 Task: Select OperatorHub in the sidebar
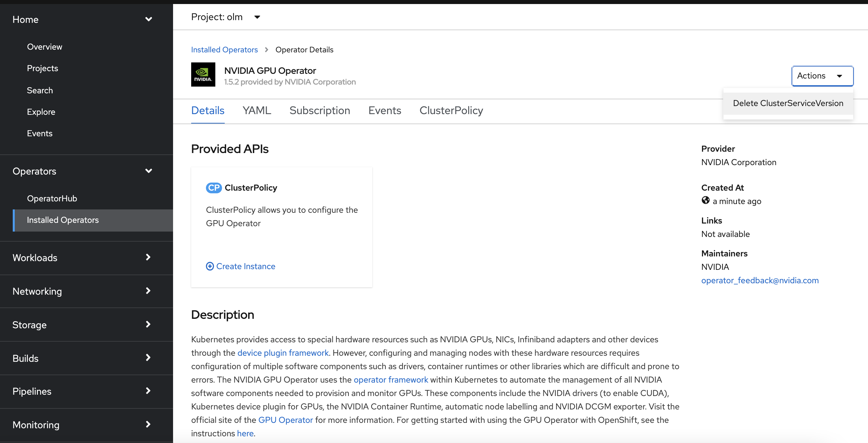52,198
